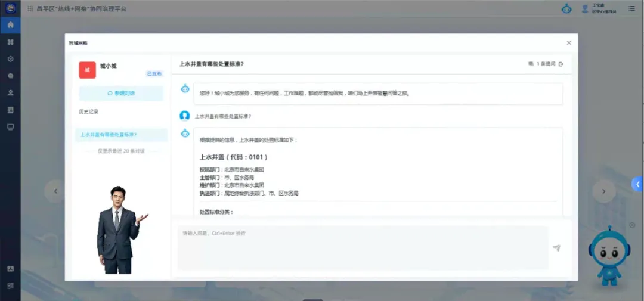Click the right carousel arrow button
644x301 pixels.
coord(603,191)
